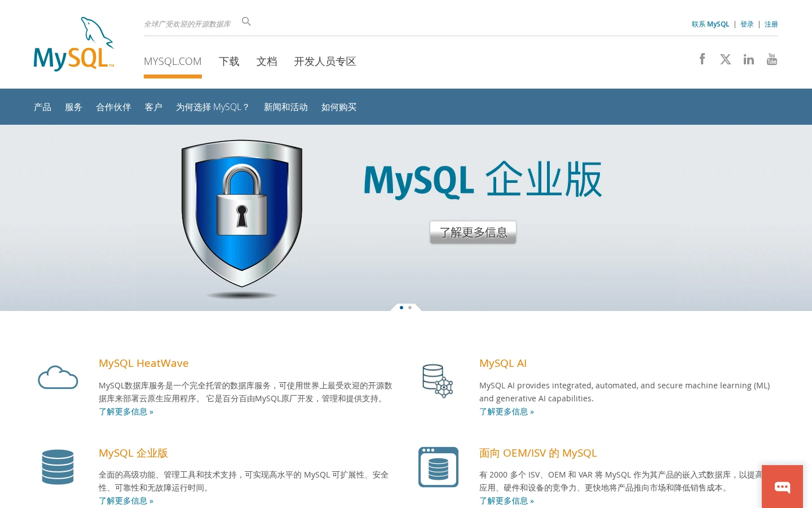The height and width of the screenshot is (508, 812).
Task: Click the MySQL dolphin logo
Action: [x=74, y=44]
